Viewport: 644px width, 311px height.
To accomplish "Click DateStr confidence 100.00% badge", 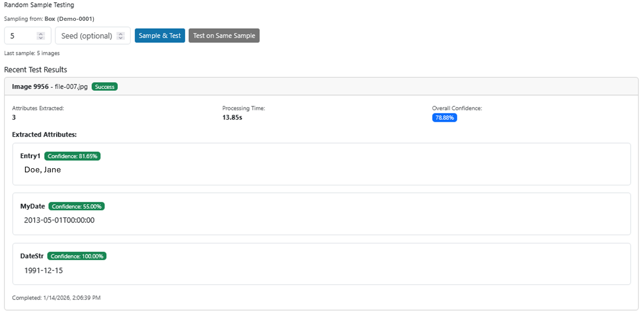I will tap(77, 256).
